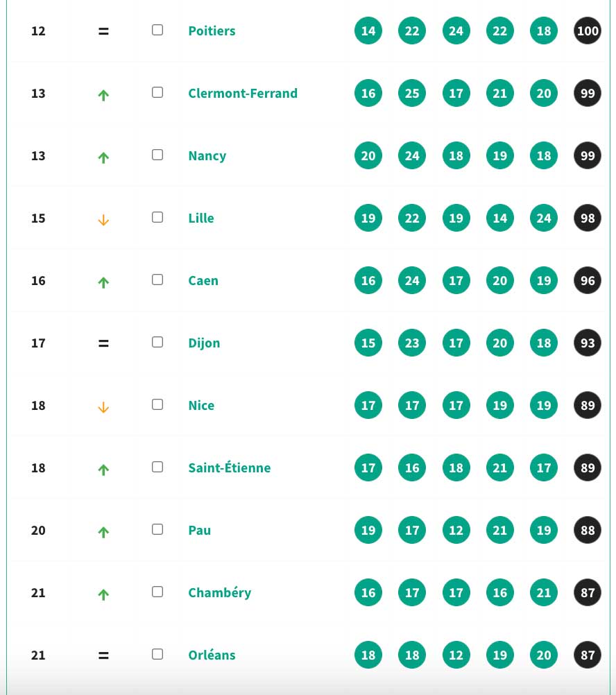Open the Lille city page
The height and width of the screenshot is (695, 616).
[x=201, y=218]
